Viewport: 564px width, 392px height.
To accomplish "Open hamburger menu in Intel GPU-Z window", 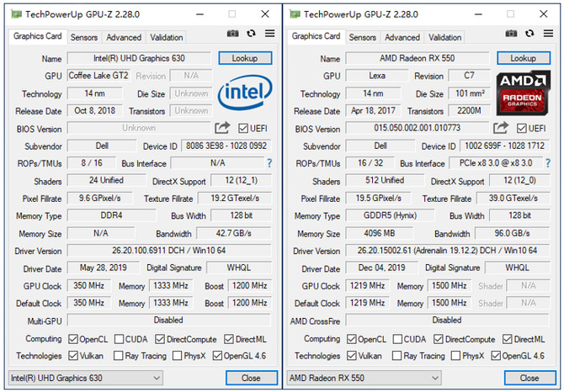I will 269,34.
